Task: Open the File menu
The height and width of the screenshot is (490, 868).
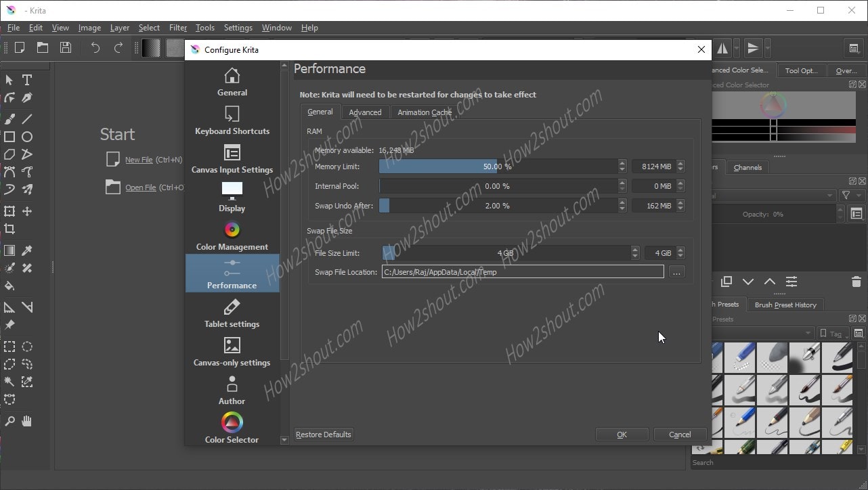Action: pyautogui.click(x=14, y=28)
